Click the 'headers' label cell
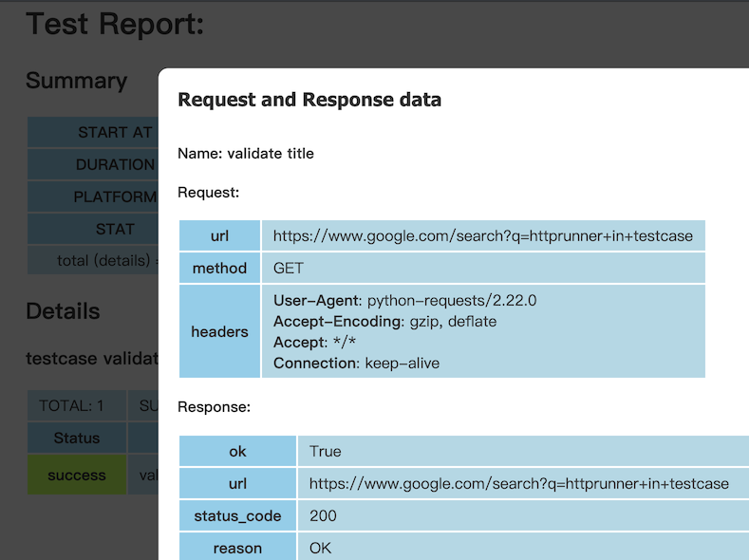 click(219, 331)
